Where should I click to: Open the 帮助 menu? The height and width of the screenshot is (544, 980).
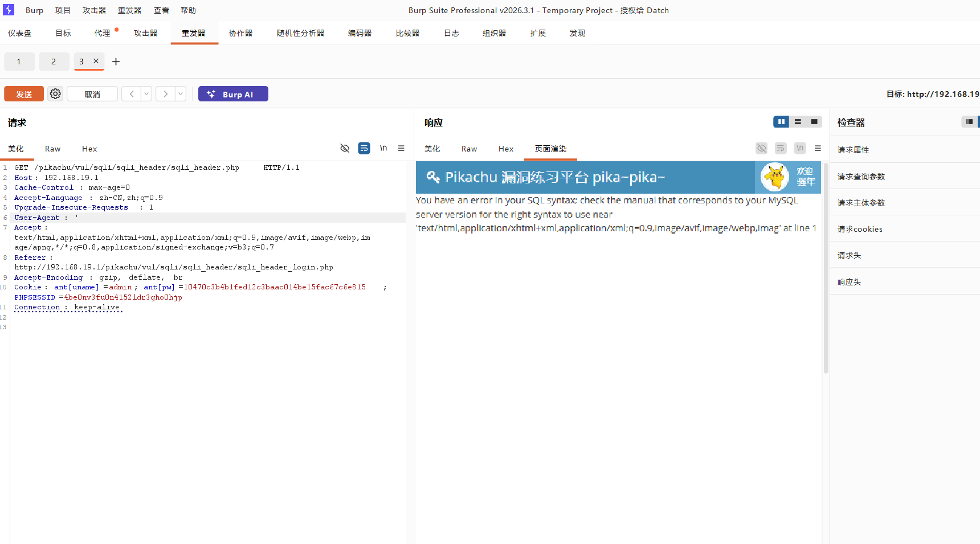[188, 10]
